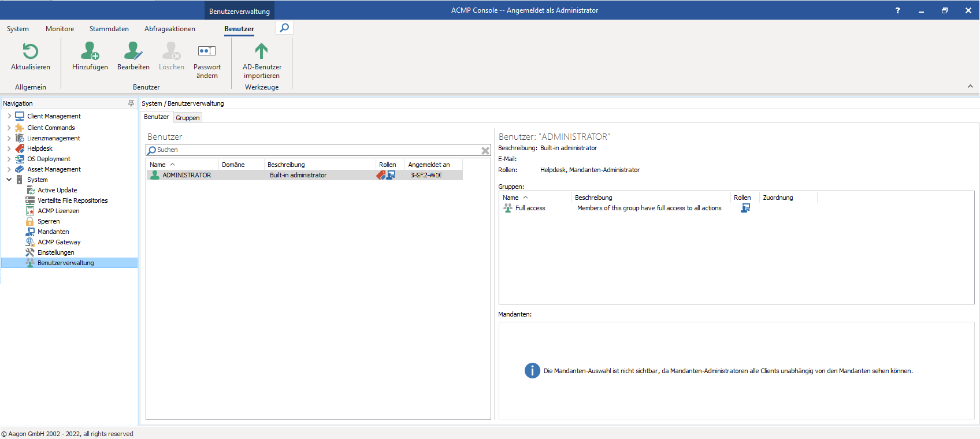Click the Benutzerverwaltung title bar tab
Viewport: 980px width, 439px height.
239,11
